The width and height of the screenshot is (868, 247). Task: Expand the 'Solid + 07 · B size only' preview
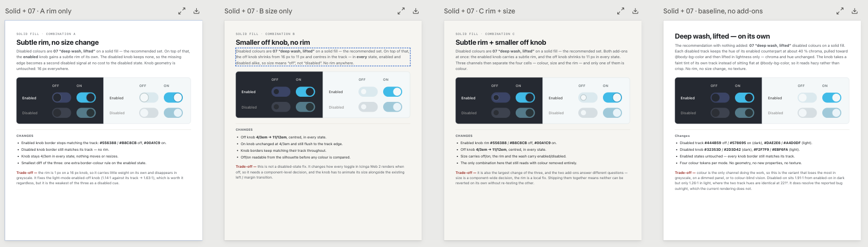coord(401,11)
